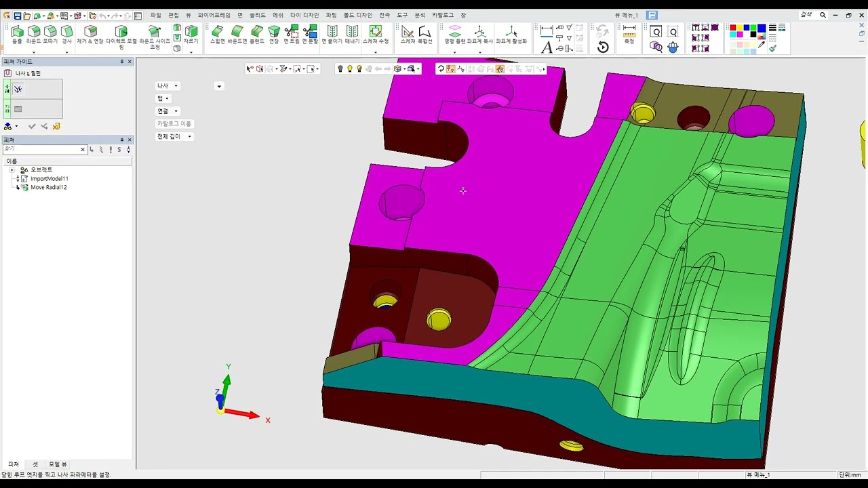Open the 제거 & 연장 tool
868x488 pixels.
[90, 35]
